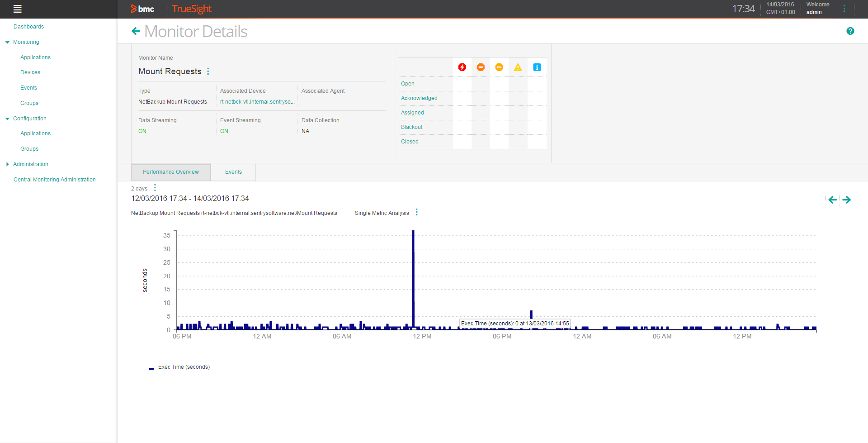Toggle Exec Time legend marker
868x443 pixels.
[x=151, y=368]
